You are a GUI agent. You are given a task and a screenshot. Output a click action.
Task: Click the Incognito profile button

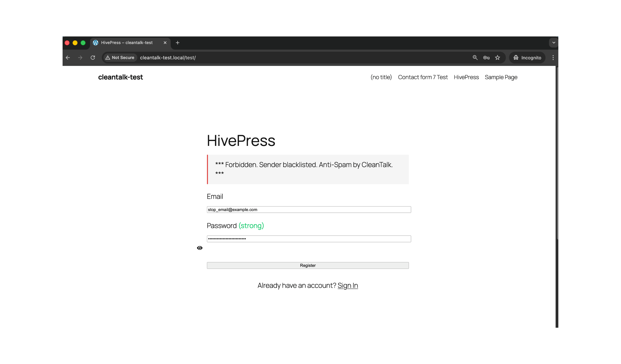click(x=527, y=58)
